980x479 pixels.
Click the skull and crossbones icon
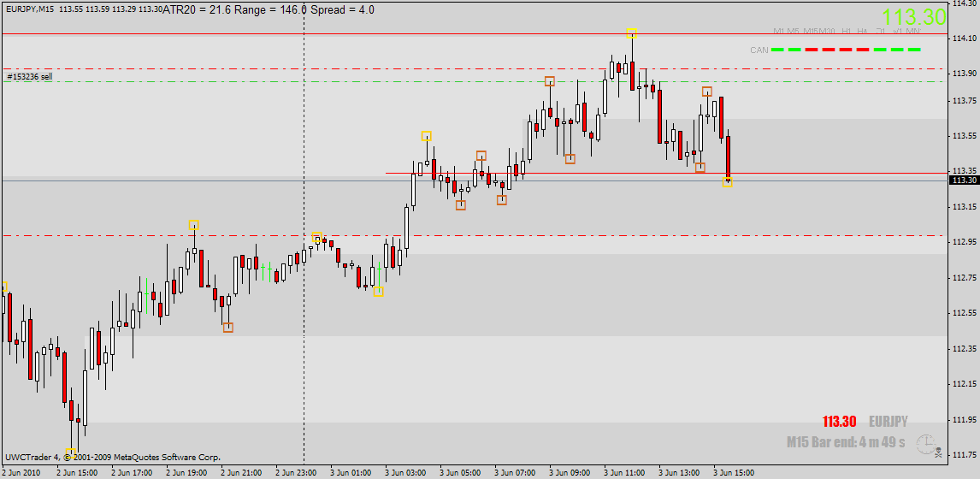point(937,452)
